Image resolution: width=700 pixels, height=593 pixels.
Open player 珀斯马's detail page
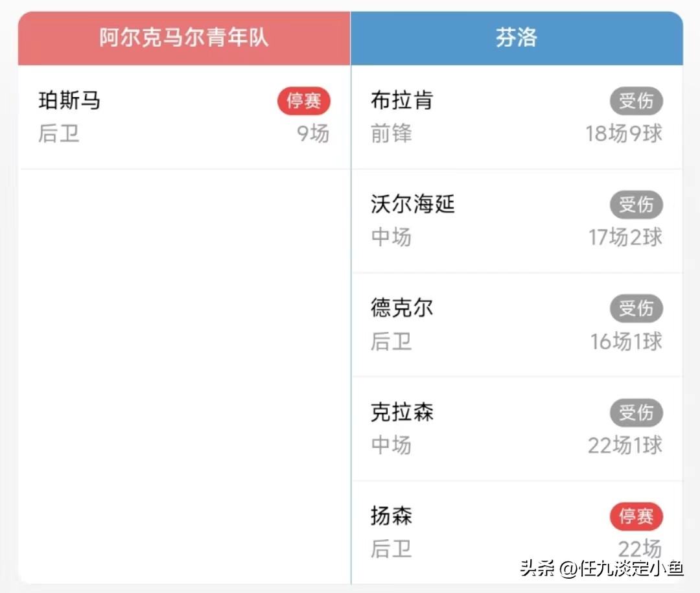click(x=69, y=101)
